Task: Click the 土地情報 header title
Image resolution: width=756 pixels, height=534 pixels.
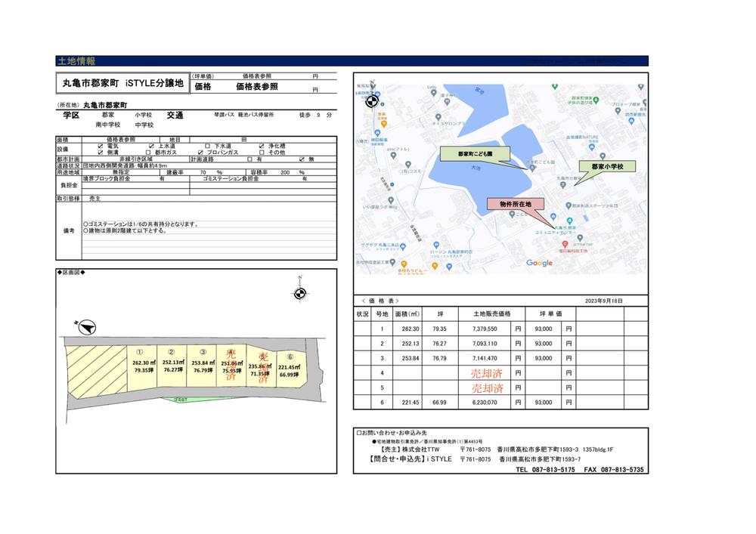Action: point(76,61)
